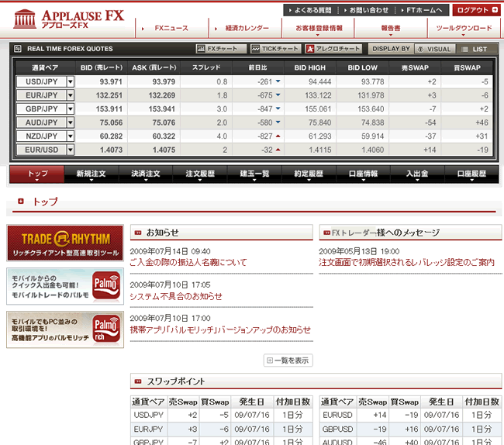Click the USD/JPY day change down arrow
The width and height of the screenshot is (504, 445).
[x=278, y=81]
